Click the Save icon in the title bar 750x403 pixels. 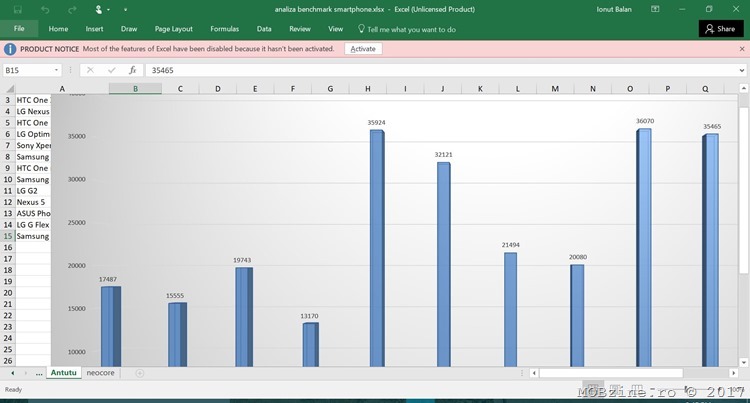point(18,10)
